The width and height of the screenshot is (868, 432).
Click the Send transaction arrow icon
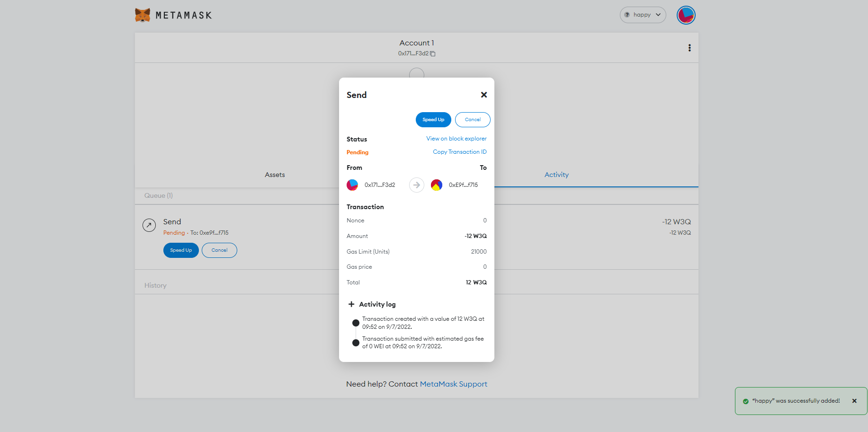point(149,225)
